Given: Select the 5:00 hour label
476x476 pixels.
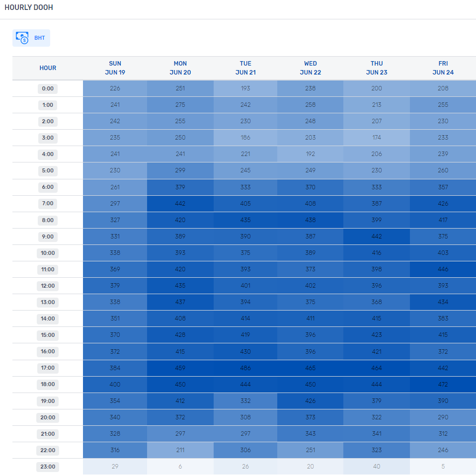Looking at the screenshot, I should pyautogui.click(x=48, y=170).
